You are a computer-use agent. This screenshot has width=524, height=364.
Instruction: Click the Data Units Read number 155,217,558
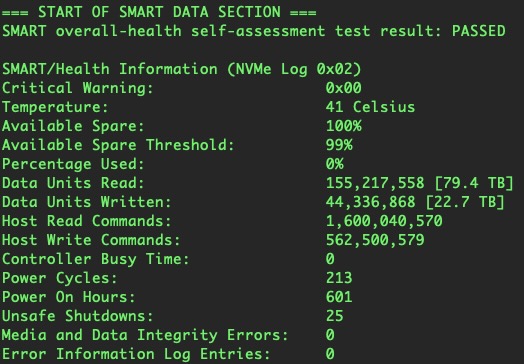pyautogui.click(x=375, y=183)
